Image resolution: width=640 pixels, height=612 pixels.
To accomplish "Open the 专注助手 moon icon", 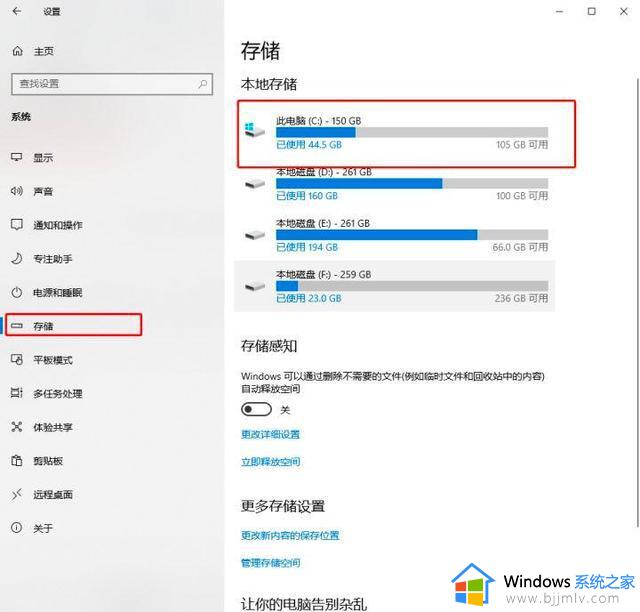I will (x=17, y=258).
